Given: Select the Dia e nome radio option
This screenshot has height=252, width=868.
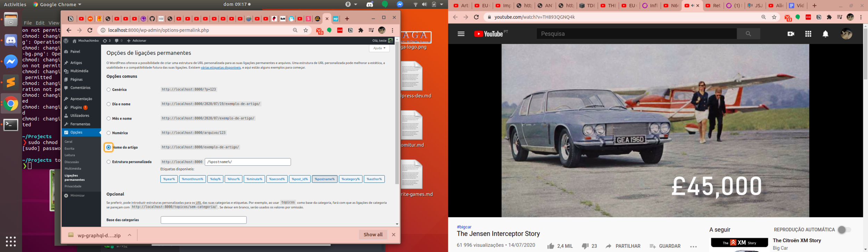Looking at the screenshot, I should 109,104.
